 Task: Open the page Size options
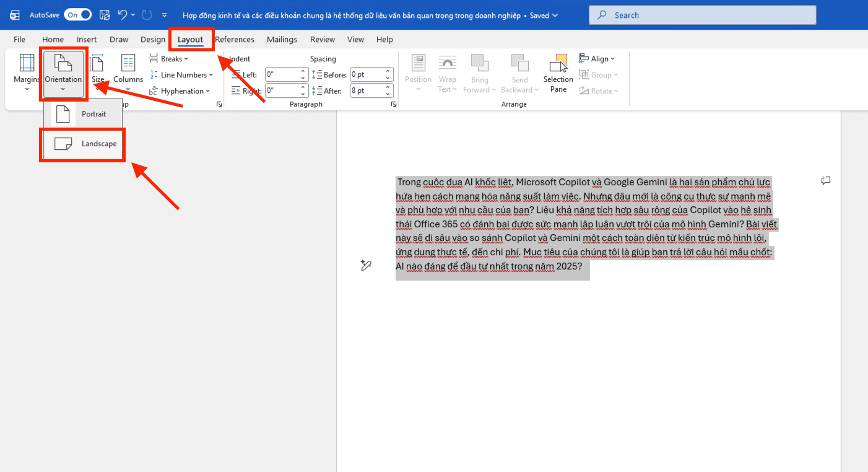98,73
